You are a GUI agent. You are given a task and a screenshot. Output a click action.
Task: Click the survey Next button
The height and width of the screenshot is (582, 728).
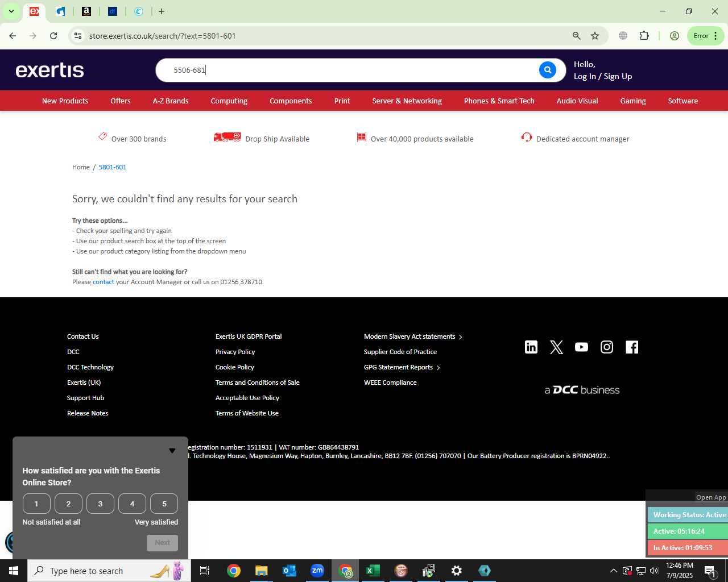point(162,543)
